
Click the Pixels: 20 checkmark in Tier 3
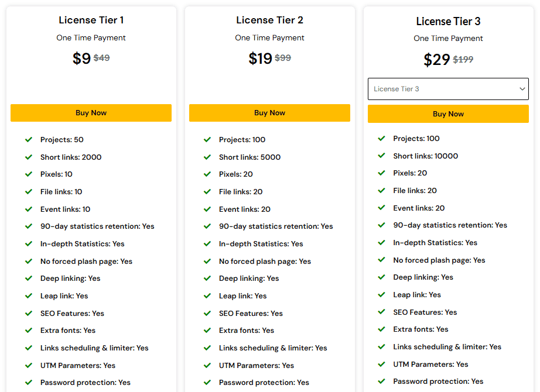[381, 173]
